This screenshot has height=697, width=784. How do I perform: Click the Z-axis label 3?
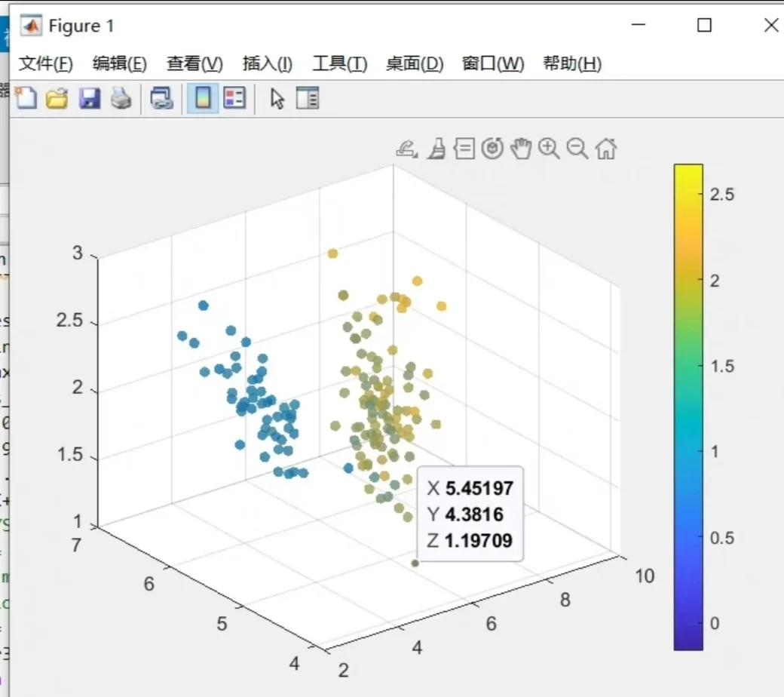(x=77, y=253)
